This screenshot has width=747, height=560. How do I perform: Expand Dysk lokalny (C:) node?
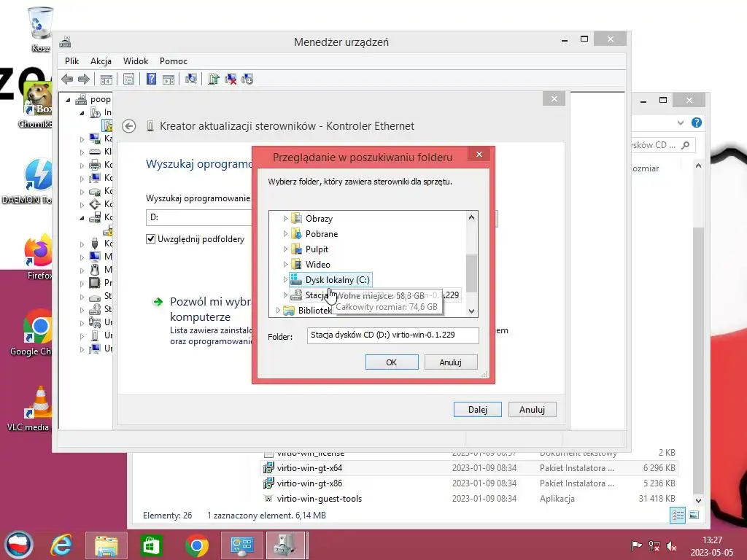pos(285,279)
